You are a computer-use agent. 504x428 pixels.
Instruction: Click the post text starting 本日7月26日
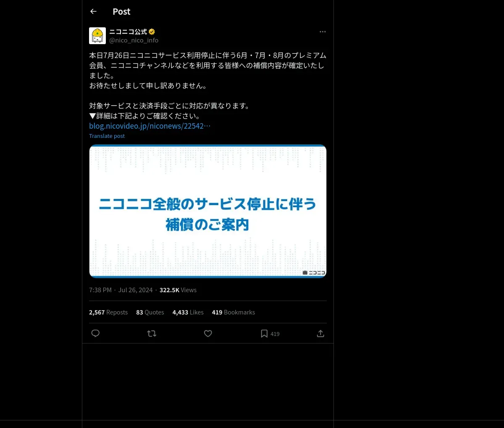click(207, 65)
